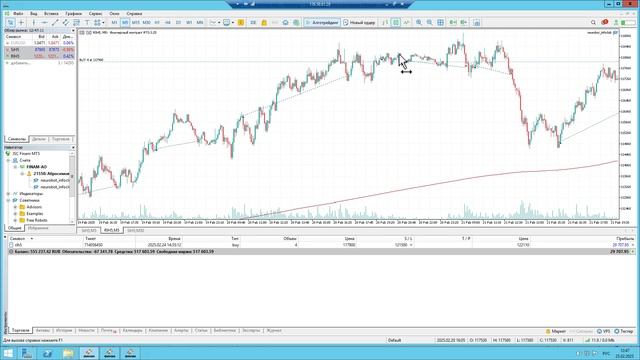Switch chart to M15 timeframe
Screen dimensions: 640x360
[x=136, y=22]
